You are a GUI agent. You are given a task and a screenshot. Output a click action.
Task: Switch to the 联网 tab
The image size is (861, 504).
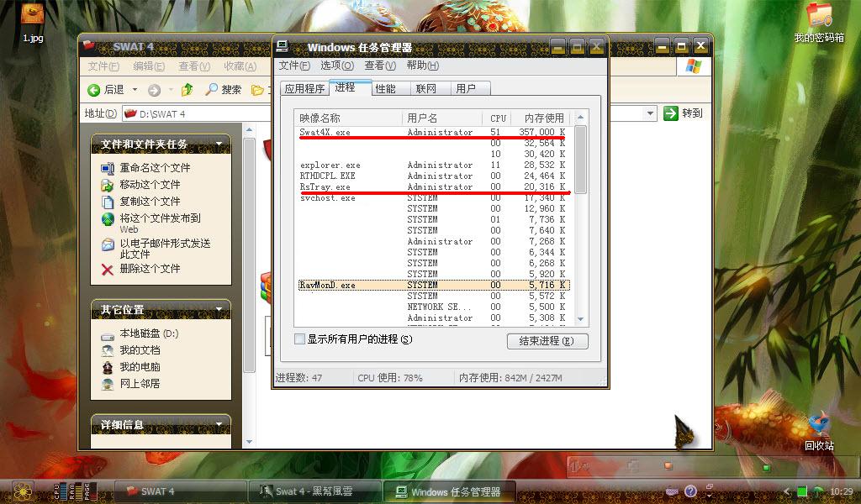[430, 88]
